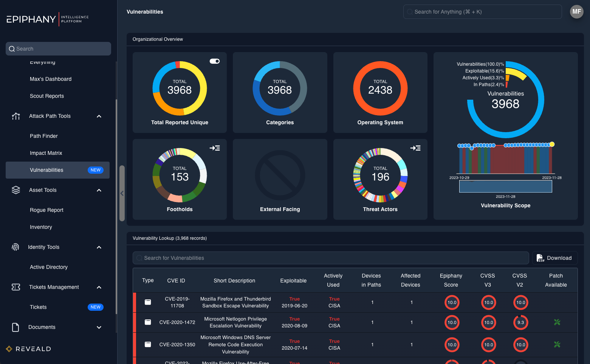This screenshot has height=364, width=590.
Task: Click the patch wrench icon for CVE-2020-1350
Action: coord(557,344)
